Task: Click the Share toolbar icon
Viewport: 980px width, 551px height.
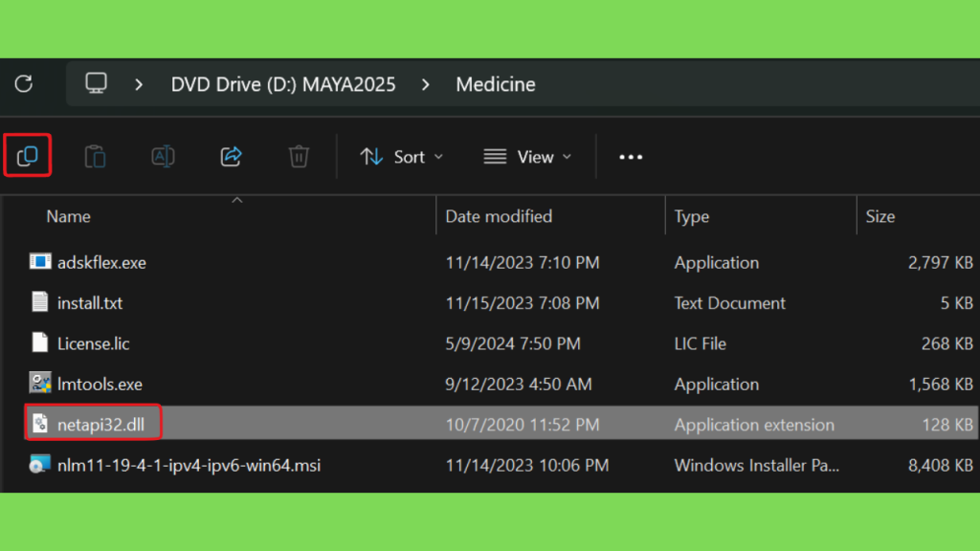Action: pos(231,156)
